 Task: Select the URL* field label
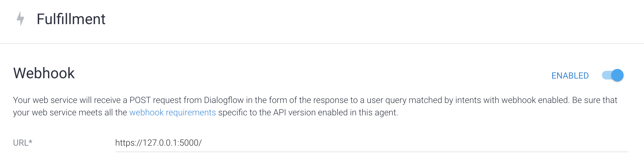pyautogui.click(x=23, y=143)
